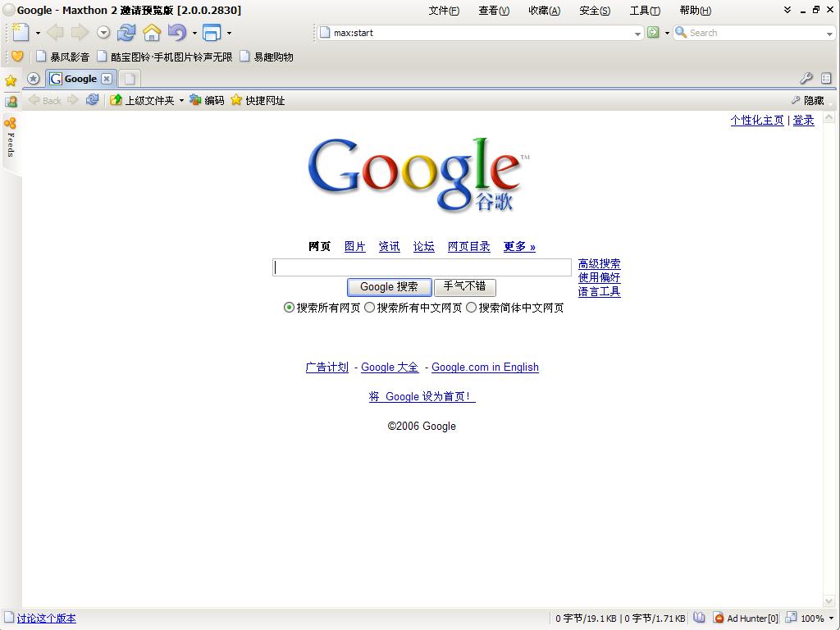Open the 查看 menu
The height and width of the screenshot is (630, 840).
pos(494,10)
